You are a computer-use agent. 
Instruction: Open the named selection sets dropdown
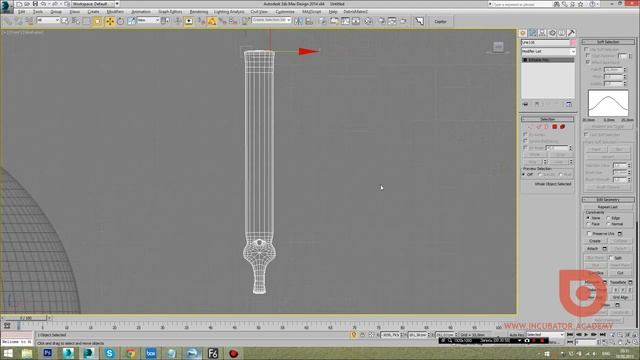coord(271,20)
